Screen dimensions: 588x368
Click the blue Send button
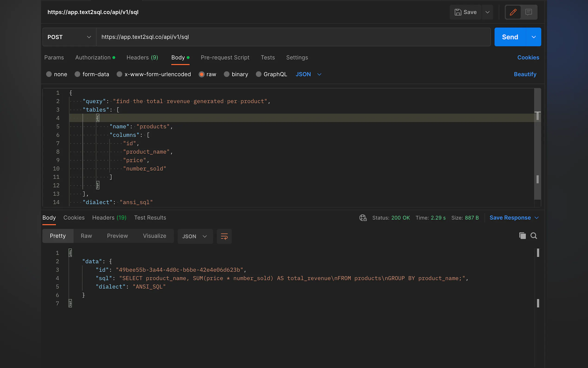(510, 37)
